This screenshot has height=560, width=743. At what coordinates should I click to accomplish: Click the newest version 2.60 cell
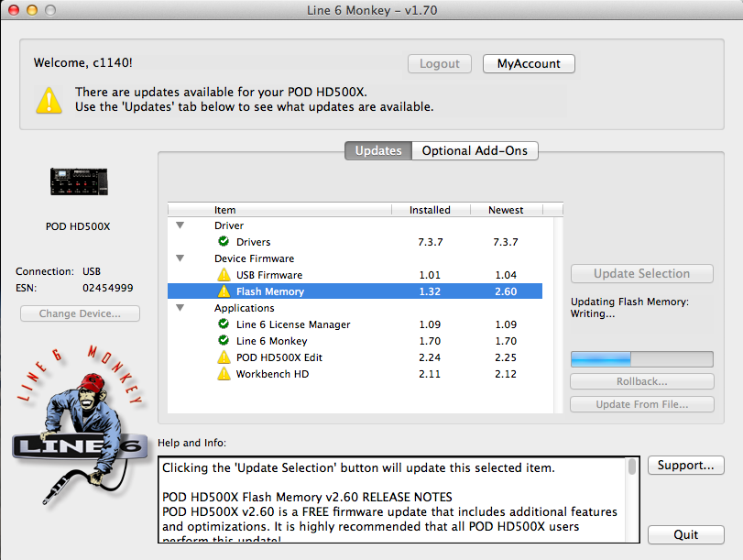506,291
